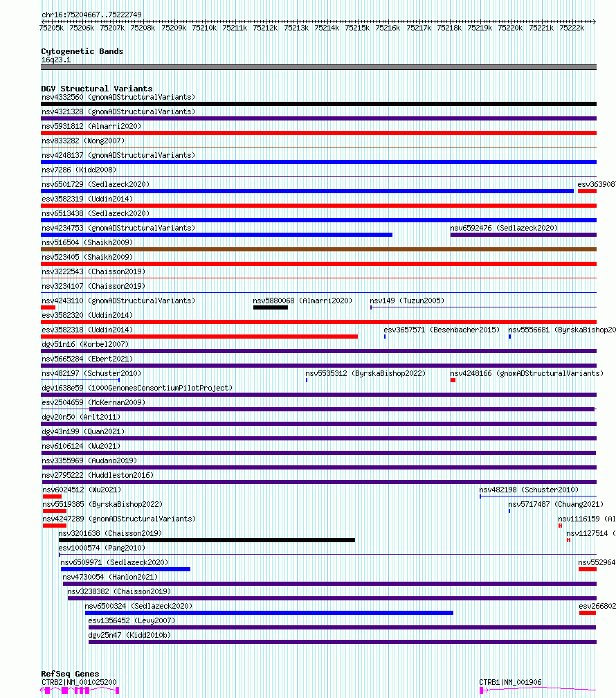Click the small red nsv4248166 marker
Screen dimensions: 616x698
pyautogui.click(x=453, y=380)
